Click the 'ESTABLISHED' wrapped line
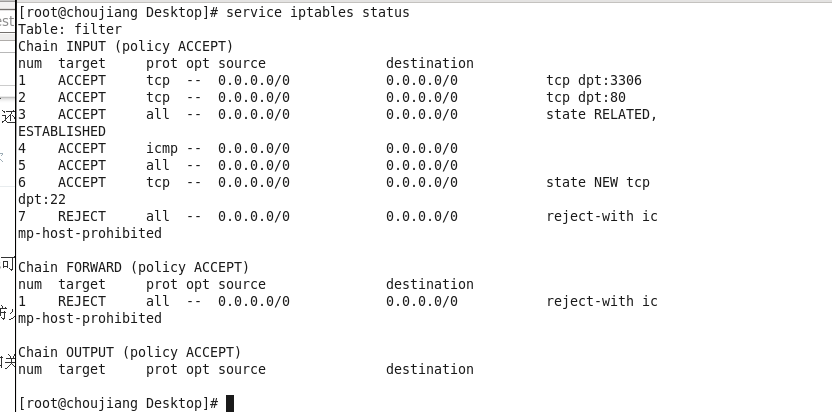The width and height of the screenshot is (832, 412). pyautogui.click(x=62, y=131)
